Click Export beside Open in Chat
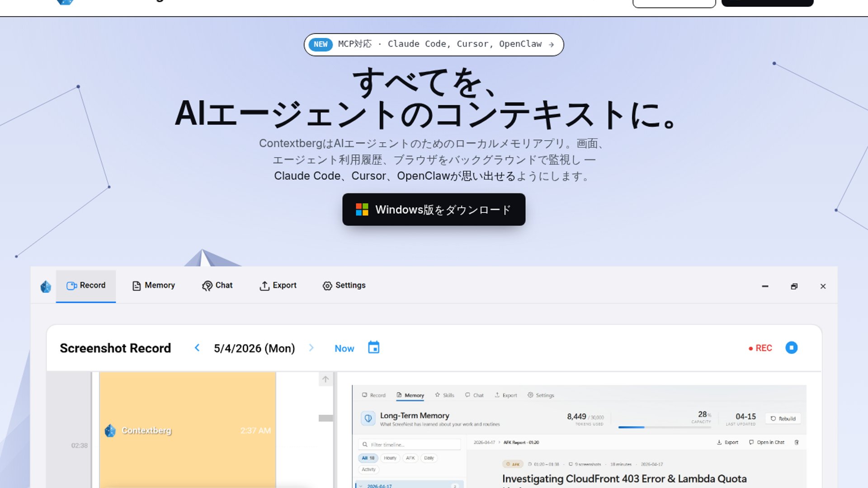 coord(727,442)
